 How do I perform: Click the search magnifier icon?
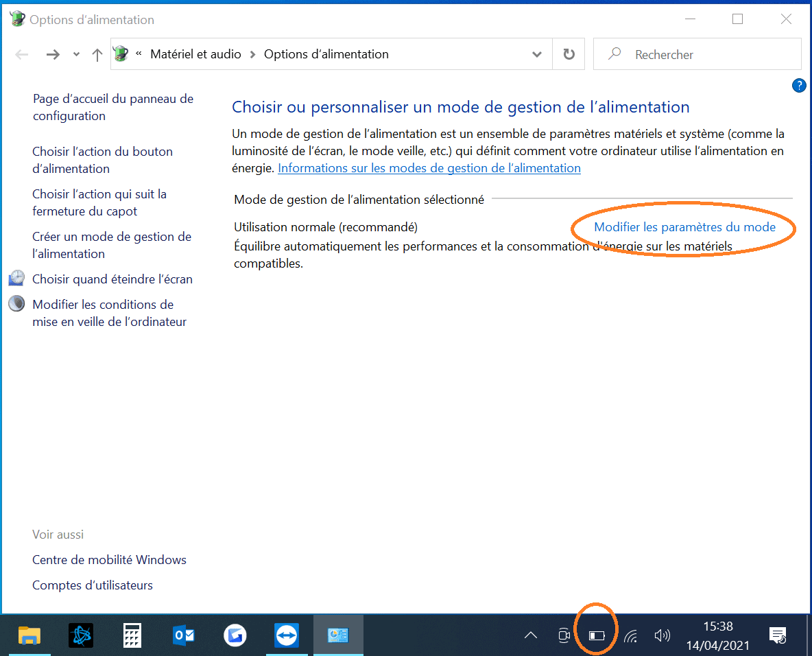(614, 54)
